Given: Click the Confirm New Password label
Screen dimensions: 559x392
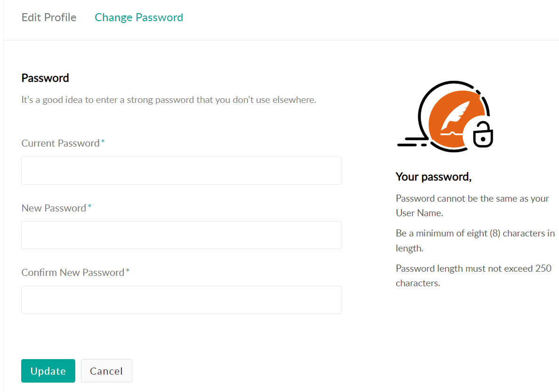Looking at the screenshot, I should click(x=73, y=273).
